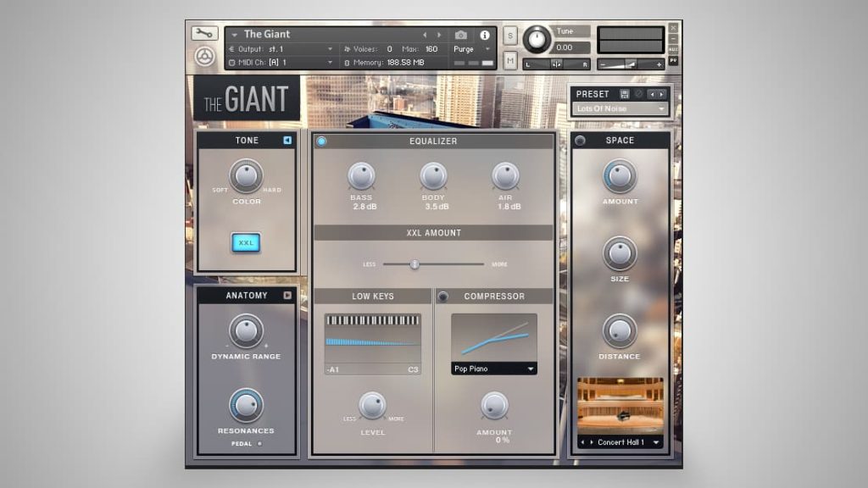The height and width of the screenshot is (488, 868).
Task: Save the preset with the floppy disk icon
Action: click(625, 94)
